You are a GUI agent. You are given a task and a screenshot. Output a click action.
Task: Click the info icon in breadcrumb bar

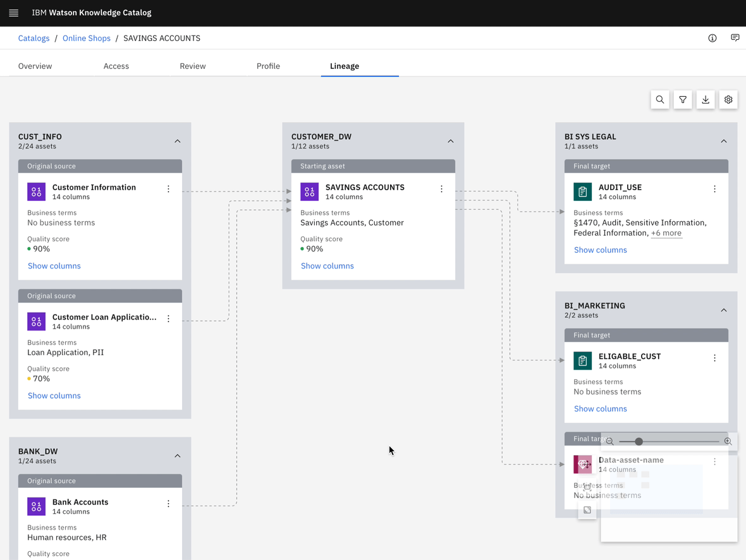[x=712, y=38]
